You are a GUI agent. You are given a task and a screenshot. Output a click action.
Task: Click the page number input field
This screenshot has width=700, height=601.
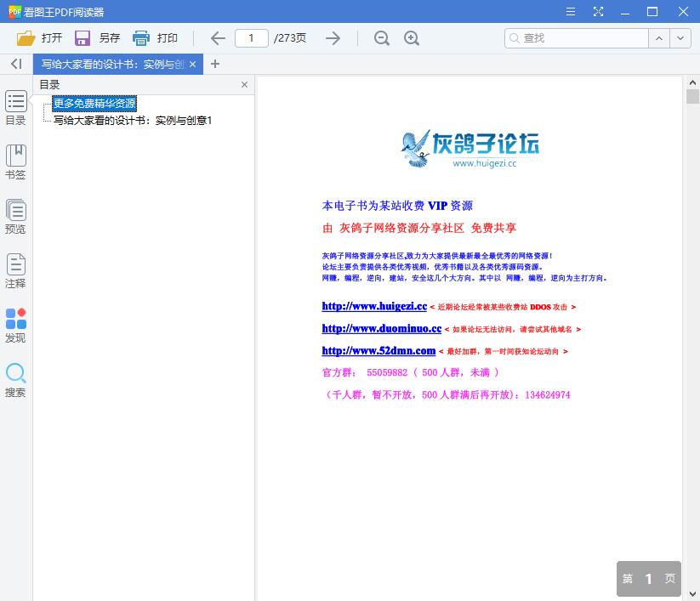(252, 38)
